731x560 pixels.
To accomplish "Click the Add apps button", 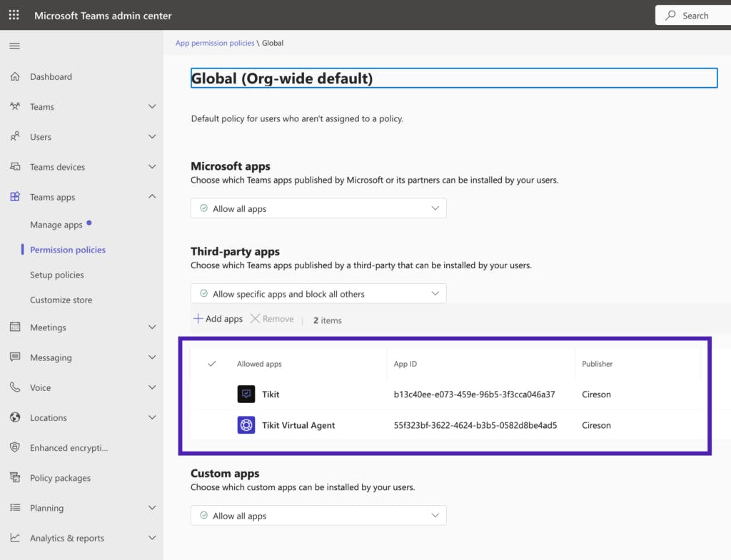I will 218,319.
